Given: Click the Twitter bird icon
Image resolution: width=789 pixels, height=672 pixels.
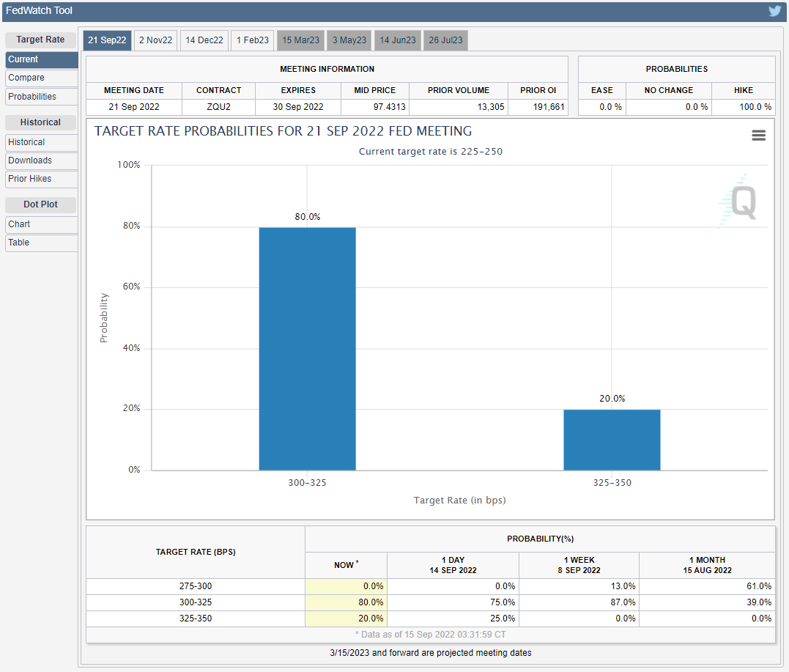Looking at the screenshot, I should (x=774, y=11).
